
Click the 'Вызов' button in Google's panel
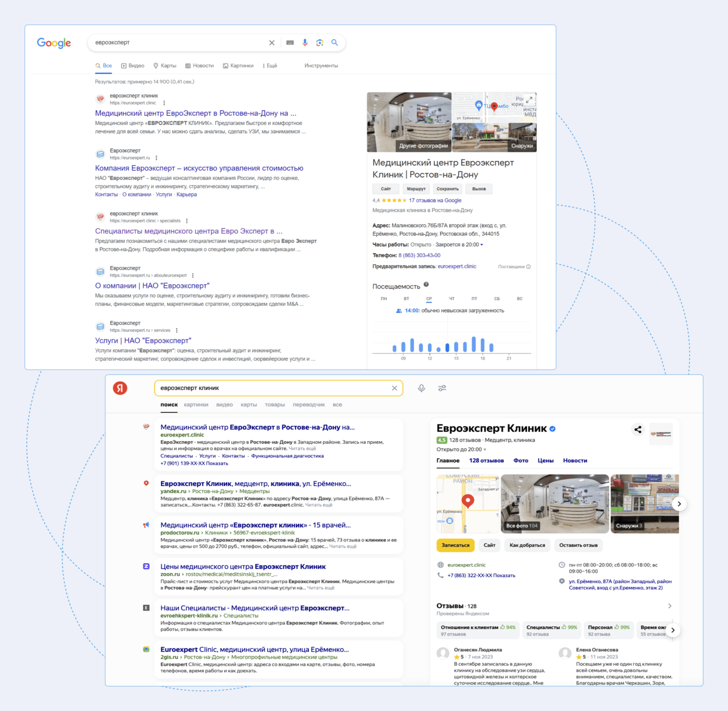[479, 189]
